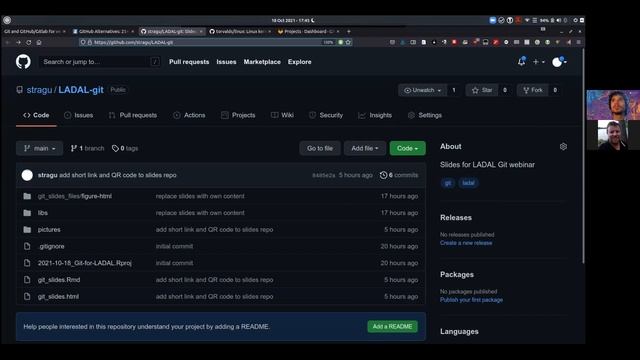
Task: Click Create a new release link
Action: (x=466, y=243)
